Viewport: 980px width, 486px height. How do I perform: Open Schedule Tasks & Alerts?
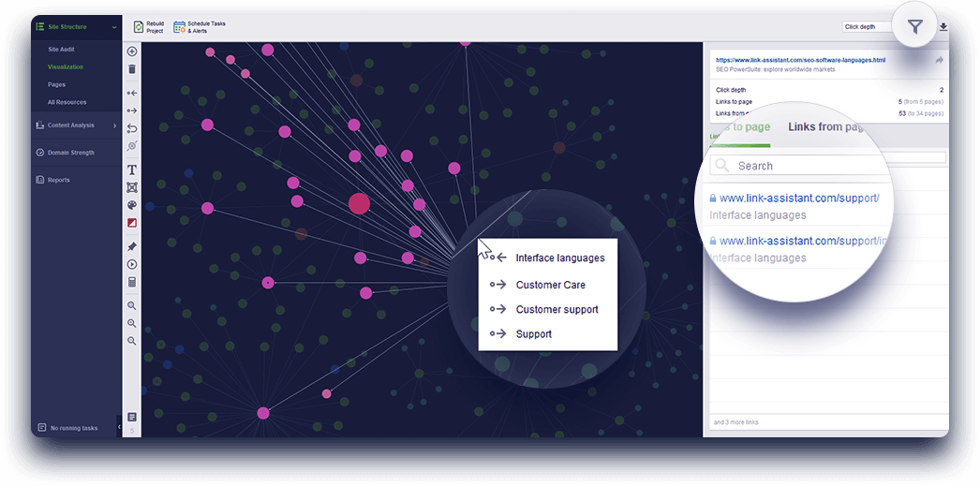pos(200,27)
